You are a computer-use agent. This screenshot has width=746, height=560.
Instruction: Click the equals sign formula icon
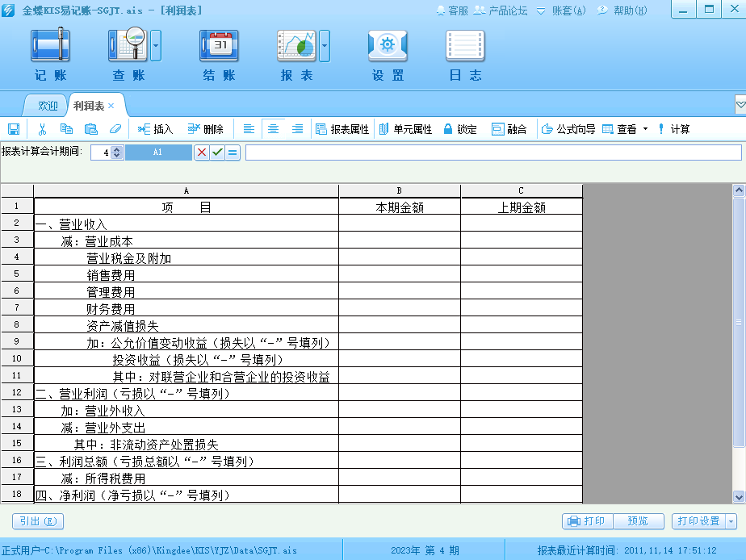click(233, 153)
